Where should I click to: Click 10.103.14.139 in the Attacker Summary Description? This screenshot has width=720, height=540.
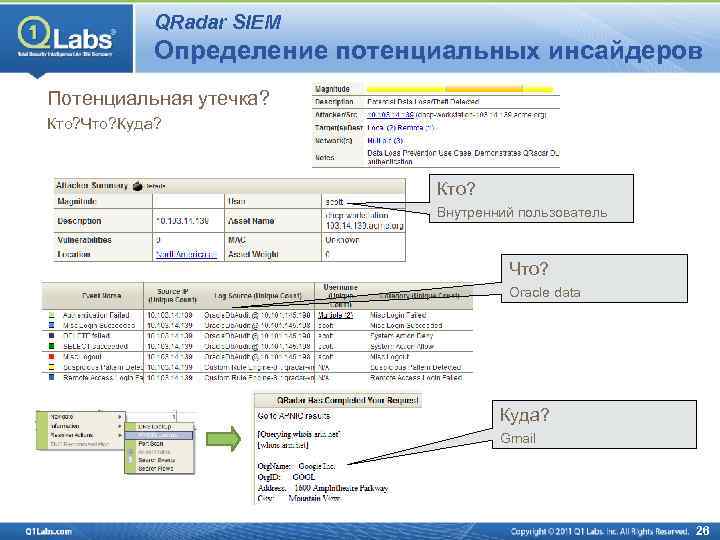pyautogui.click(x=182, y=221)
